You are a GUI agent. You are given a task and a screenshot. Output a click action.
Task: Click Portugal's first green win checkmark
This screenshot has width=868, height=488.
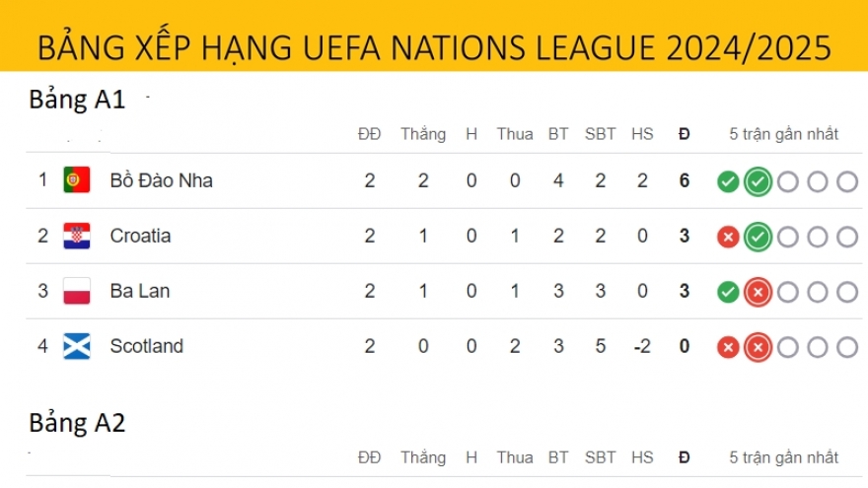pos(728,181)
